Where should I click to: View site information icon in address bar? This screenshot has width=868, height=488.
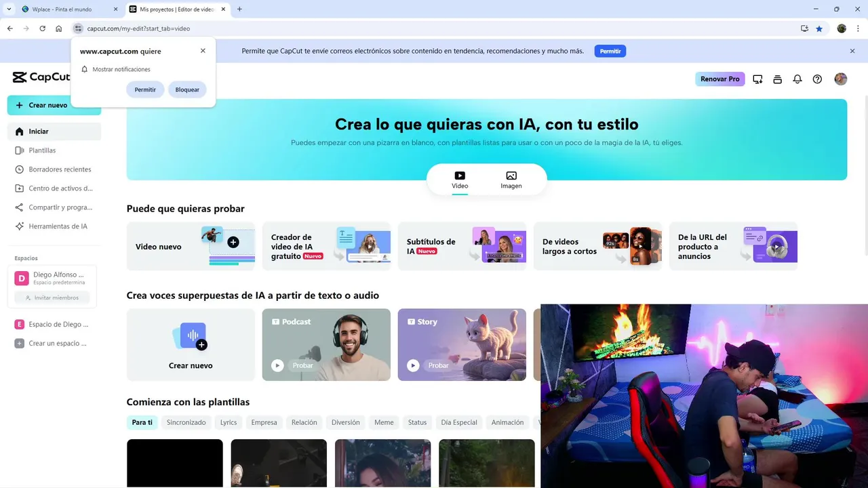78,28
